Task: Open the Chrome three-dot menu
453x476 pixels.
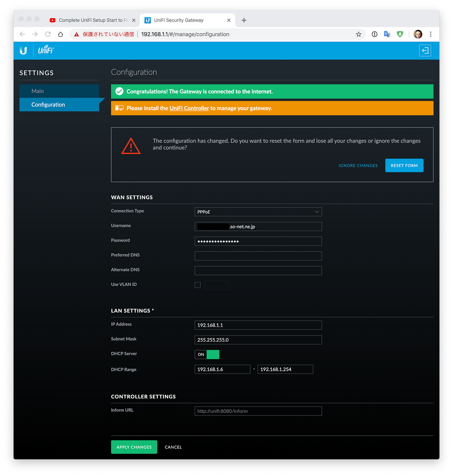Action: (x=431, y=34)
